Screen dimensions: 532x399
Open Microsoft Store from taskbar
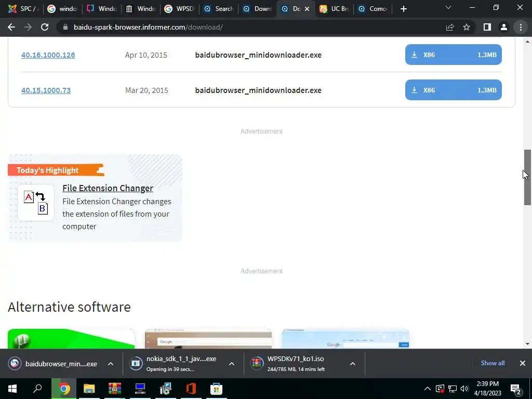tap(216, 389)
